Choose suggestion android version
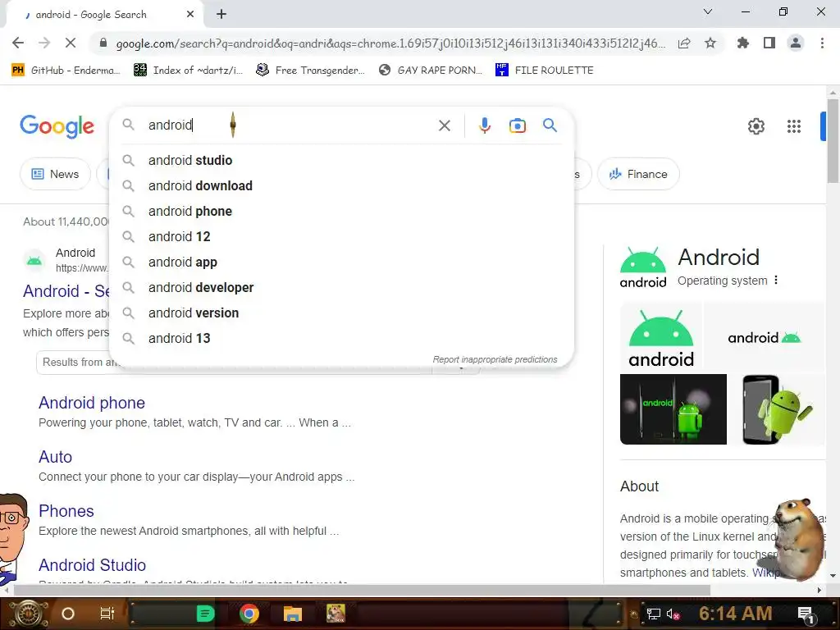The image size is (840, 630). coord(341,313)
